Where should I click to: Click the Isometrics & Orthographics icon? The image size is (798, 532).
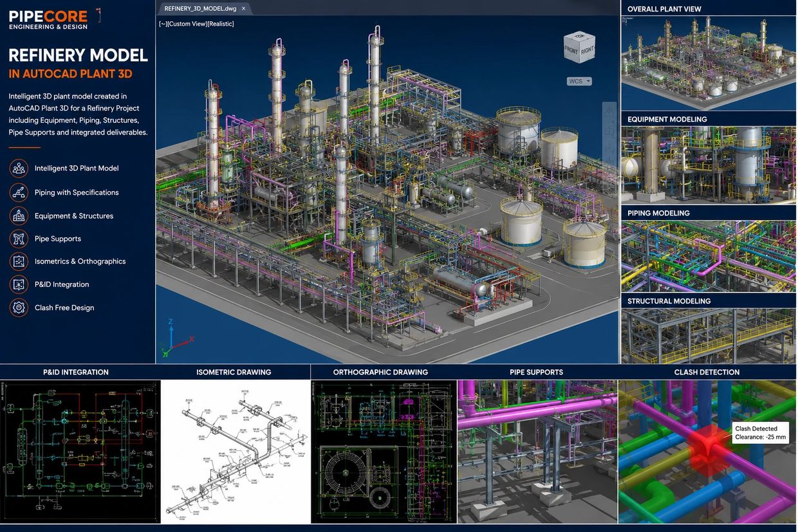(x=19, y=261)
